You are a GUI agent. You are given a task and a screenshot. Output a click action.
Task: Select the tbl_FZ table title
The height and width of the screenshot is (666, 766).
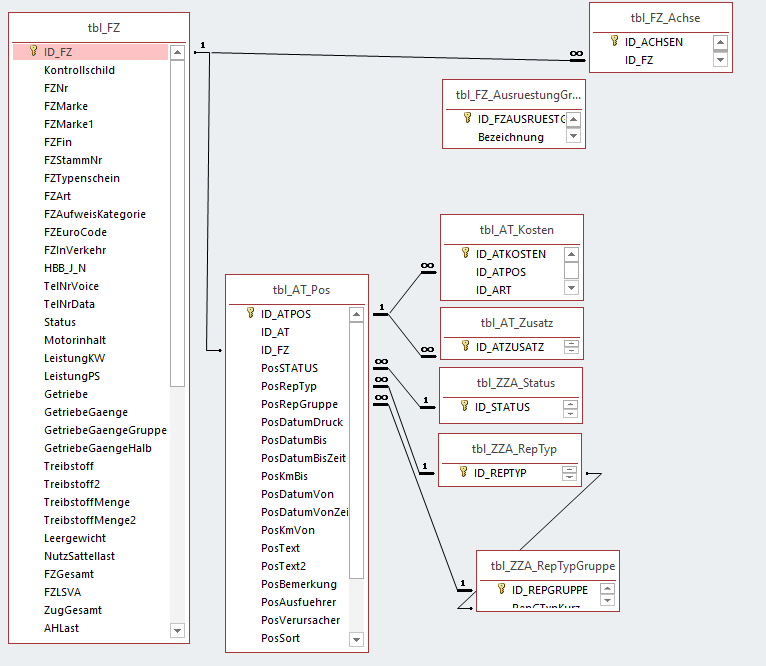pyautogui.click(x=104, y=28)
